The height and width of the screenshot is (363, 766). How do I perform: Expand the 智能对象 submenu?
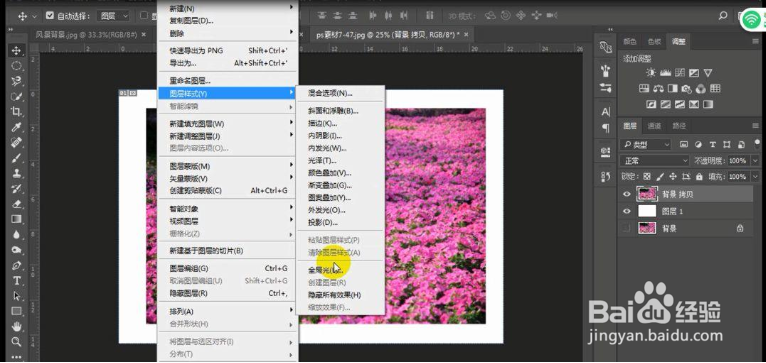227,209
